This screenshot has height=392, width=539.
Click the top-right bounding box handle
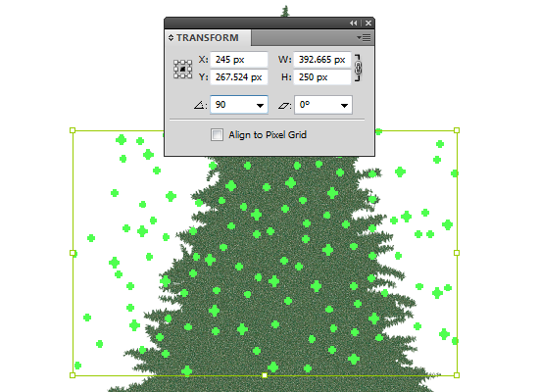[457, 130]
